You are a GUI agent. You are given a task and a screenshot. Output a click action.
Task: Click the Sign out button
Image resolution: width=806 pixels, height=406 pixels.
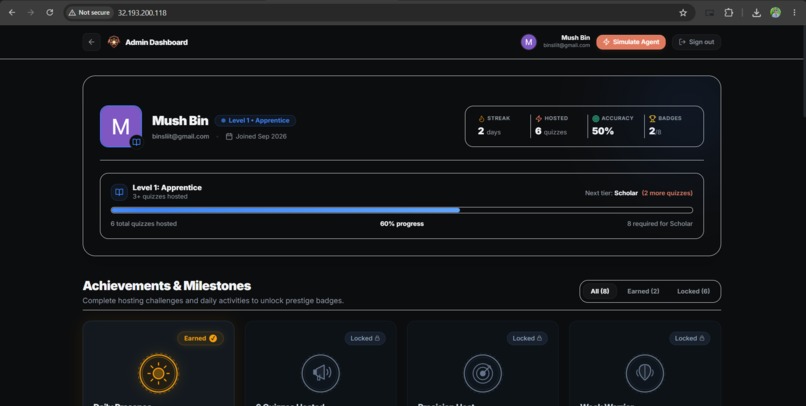tap(697, 42)
